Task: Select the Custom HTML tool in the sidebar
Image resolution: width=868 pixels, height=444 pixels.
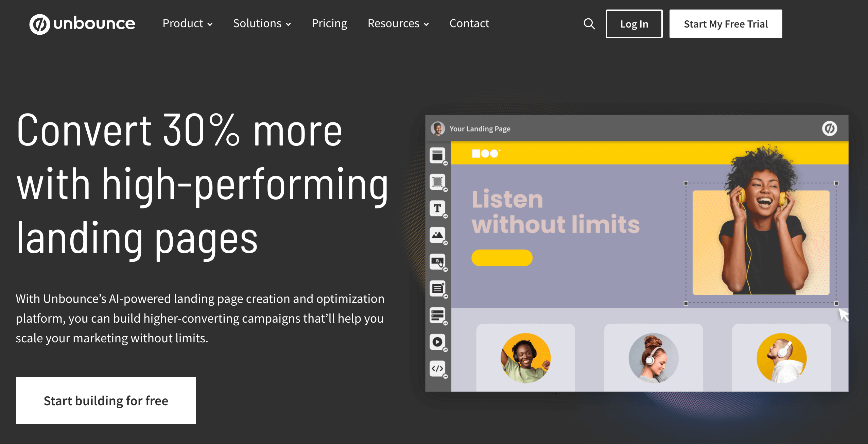Action: pyautogui.click(x=438, y=368)
